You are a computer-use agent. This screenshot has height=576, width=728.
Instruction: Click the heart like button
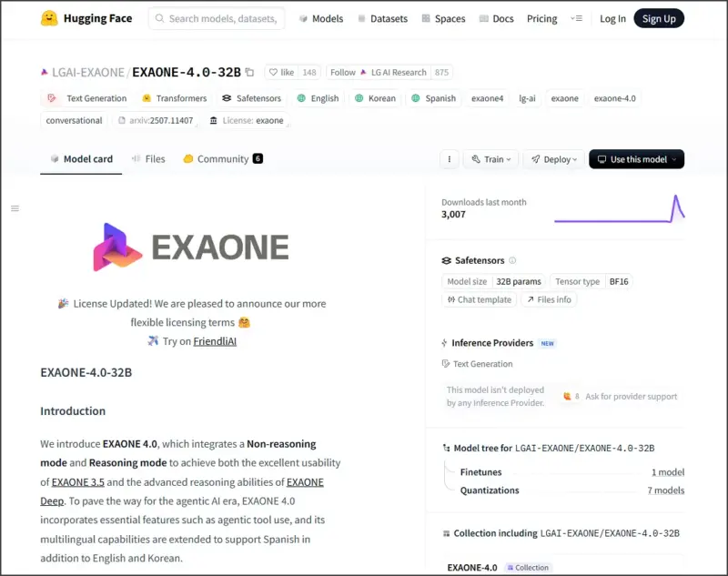[x=282, y=73]
